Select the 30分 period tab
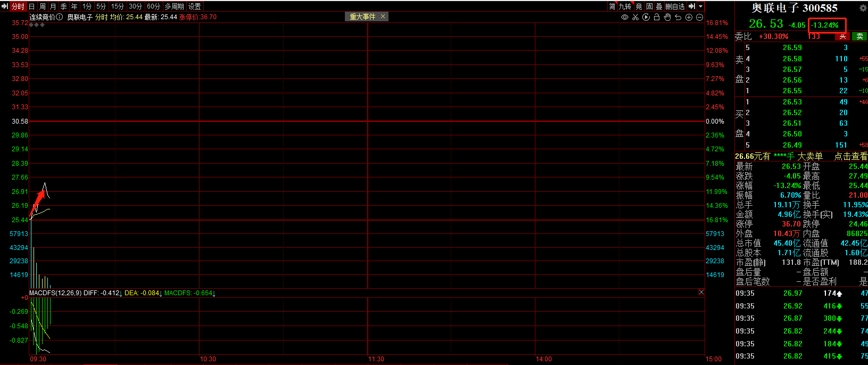The image size is (868, 365). [136, 6]
